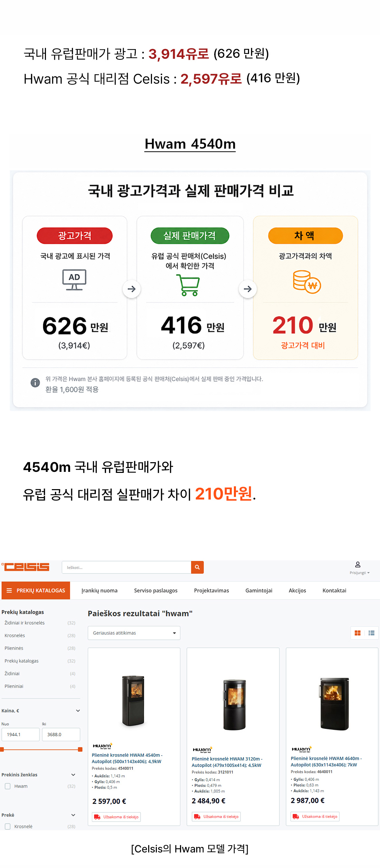Select Plieninės category

pos(40,648)
